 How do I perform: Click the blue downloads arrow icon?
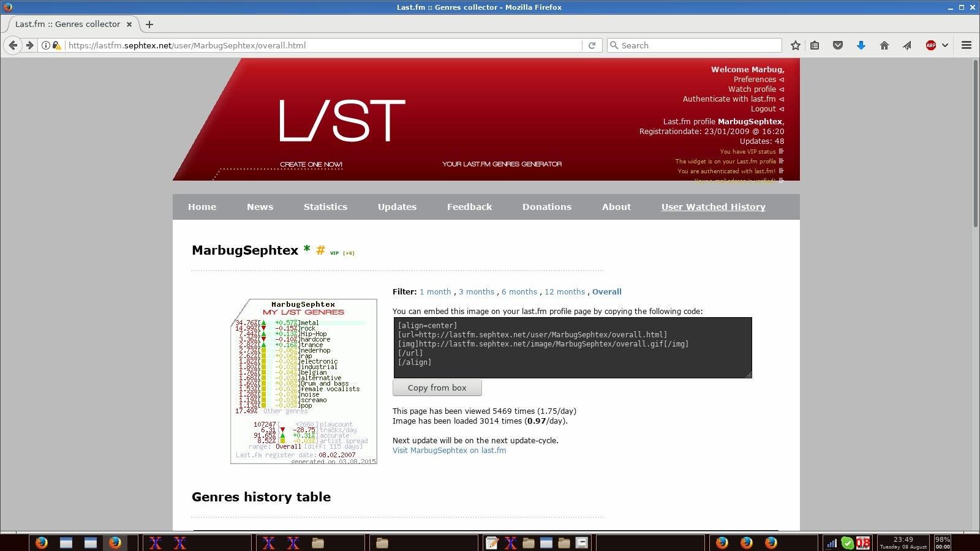point(861,45)
